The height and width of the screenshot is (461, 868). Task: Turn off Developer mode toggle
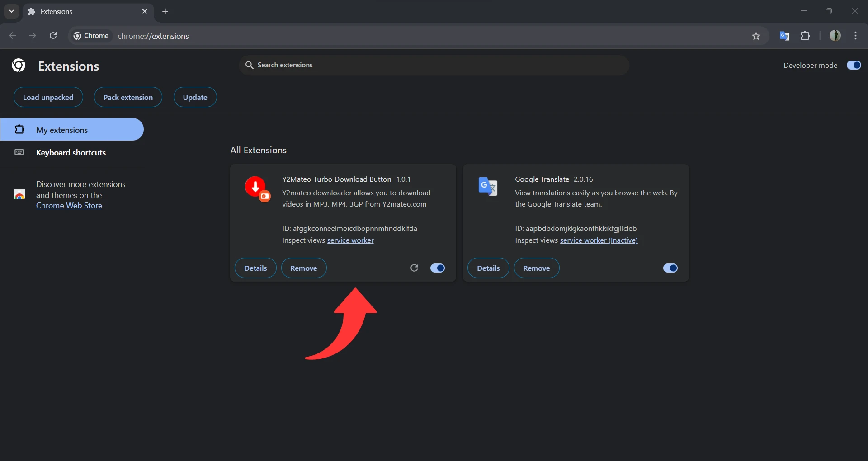pos(854,65)
